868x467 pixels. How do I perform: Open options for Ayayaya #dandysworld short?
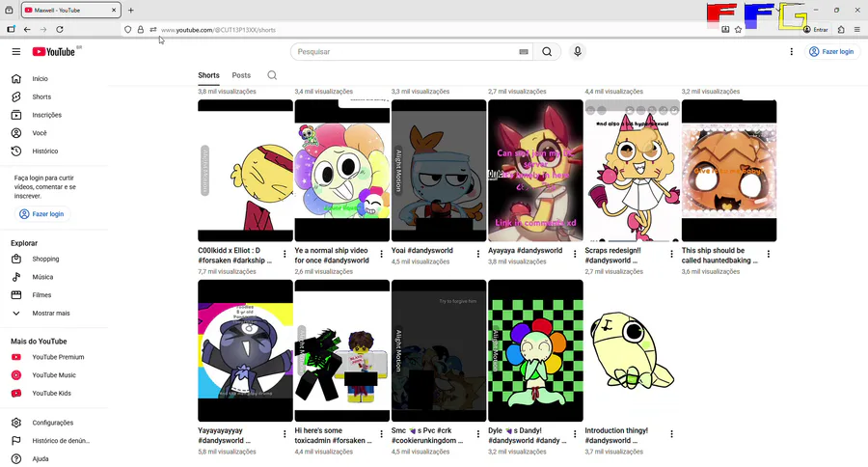click(575, 254)
